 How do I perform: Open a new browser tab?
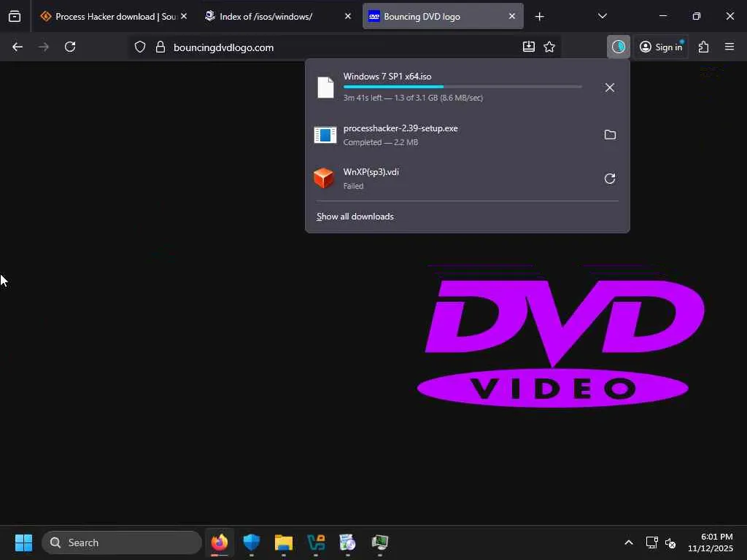(539, 17)
